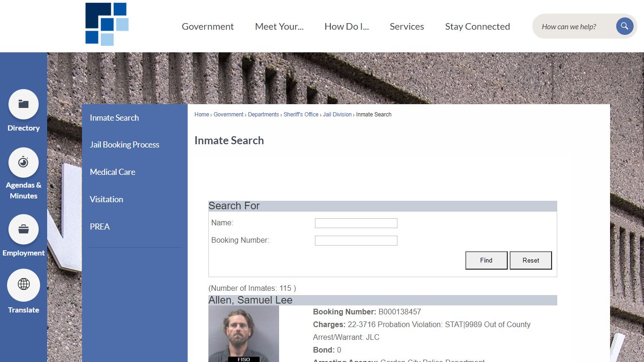Open the Employment briefcase icon

tap(24, 230)
